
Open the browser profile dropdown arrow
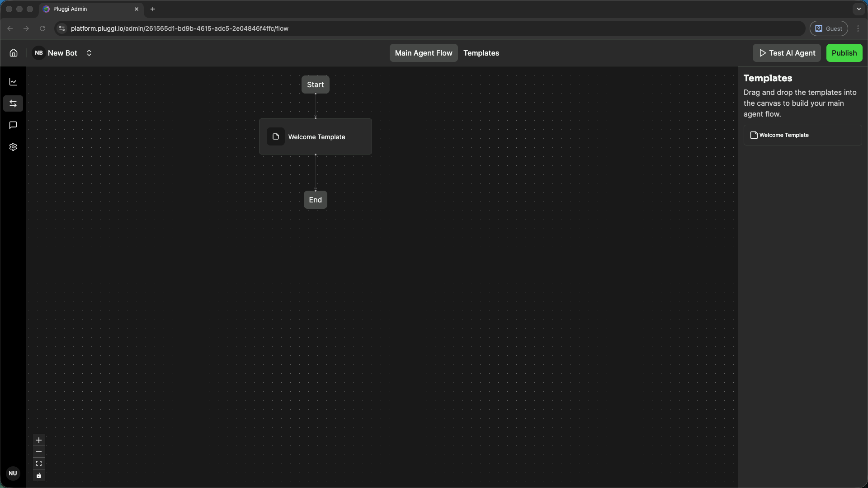(x=859, y=9)
